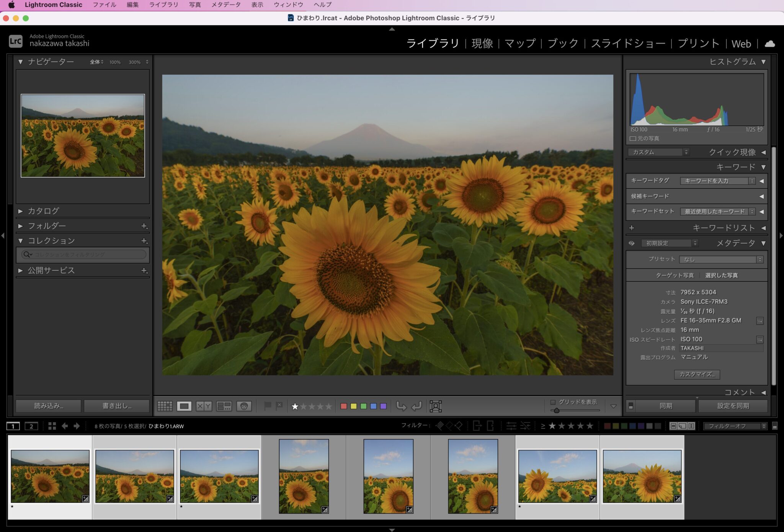Viewport: 784px width, 532px height.
Task: Rotate photo counterclockwise with arrow icon
Action: pos(401,406)
